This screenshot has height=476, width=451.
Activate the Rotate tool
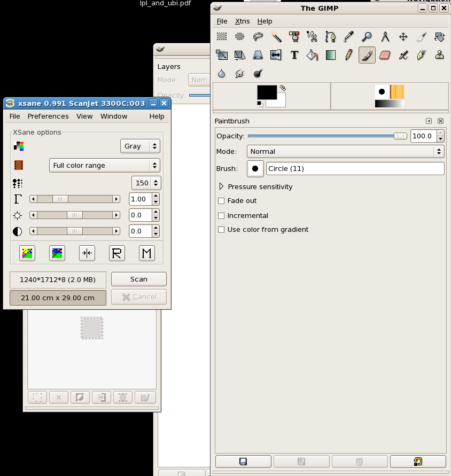tap(439, 37)
